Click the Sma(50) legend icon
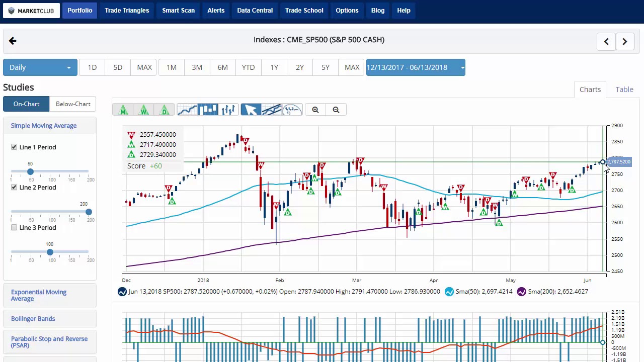Screen dimensions: 644x362 pos(449,292)
